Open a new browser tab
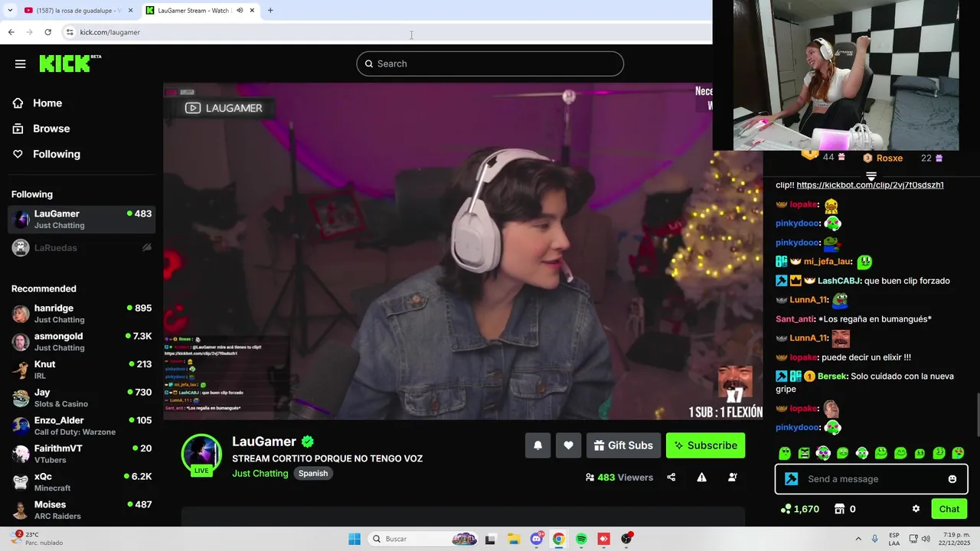The width and height of the screenshot is (980, 551). (270, 11)
